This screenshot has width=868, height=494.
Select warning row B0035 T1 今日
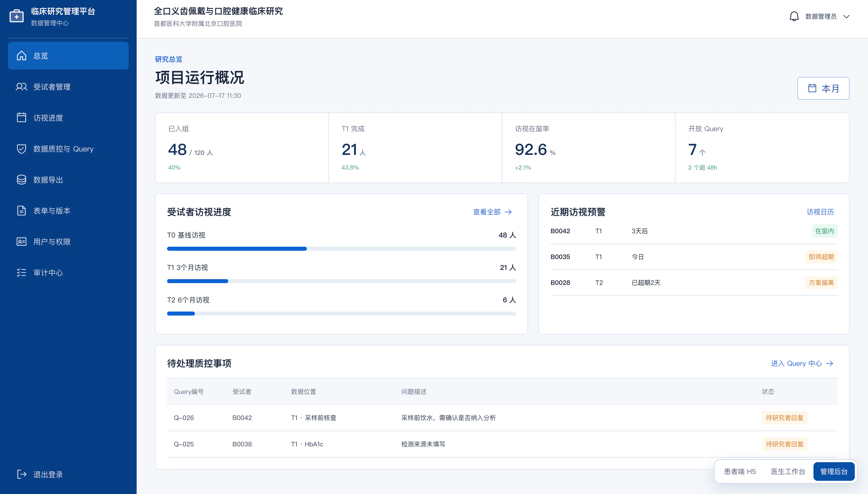(694, 257)
